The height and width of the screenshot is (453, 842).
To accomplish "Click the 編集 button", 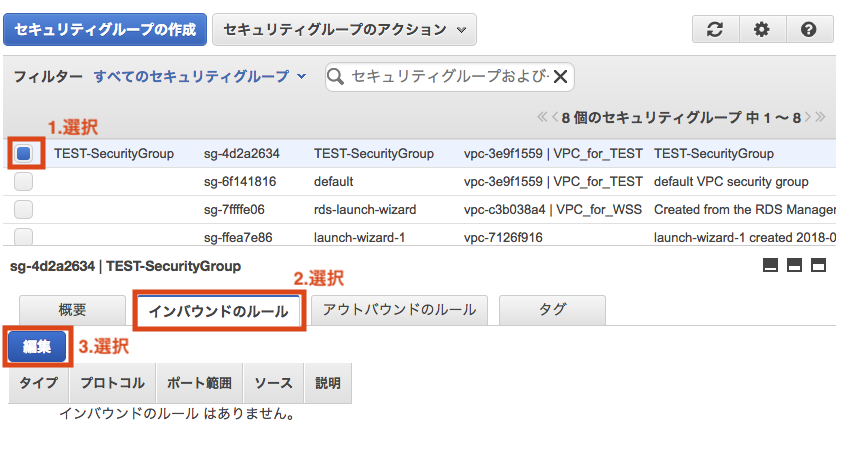I will point(37,346).
